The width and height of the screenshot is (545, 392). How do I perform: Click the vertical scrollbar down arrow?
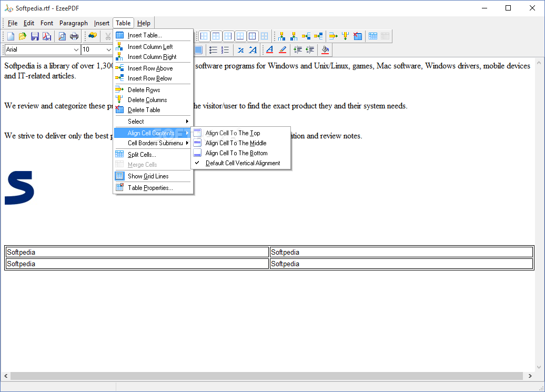pyautogui.click(x=539, y=367)
